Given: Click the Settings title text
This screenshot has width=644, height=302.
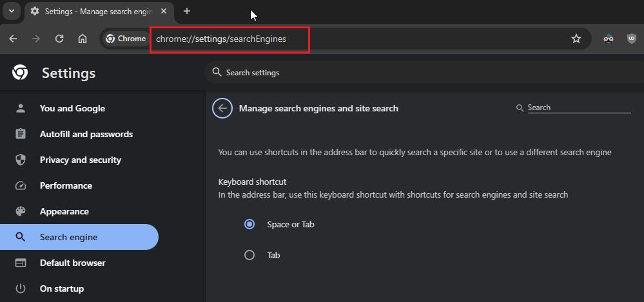Looking at the screenshot, I should click(68, 73).
